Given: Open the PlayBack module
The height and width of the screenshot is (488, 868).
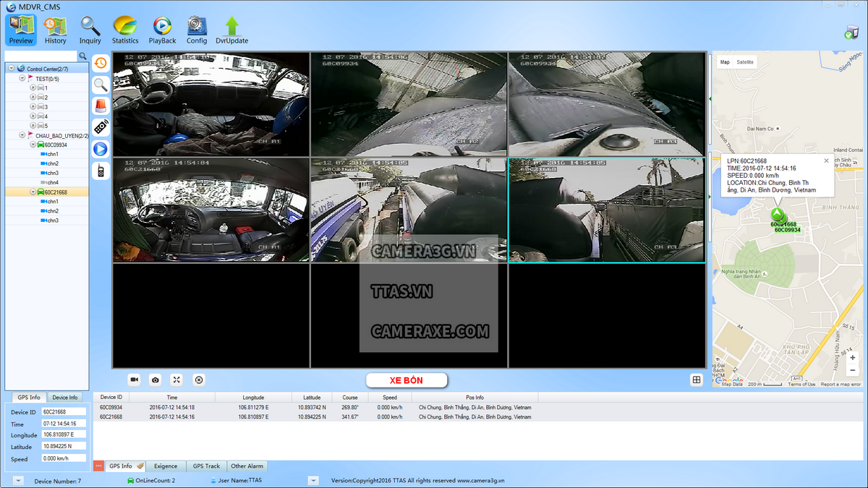Looking at the screenshot, I should point(163,30).
